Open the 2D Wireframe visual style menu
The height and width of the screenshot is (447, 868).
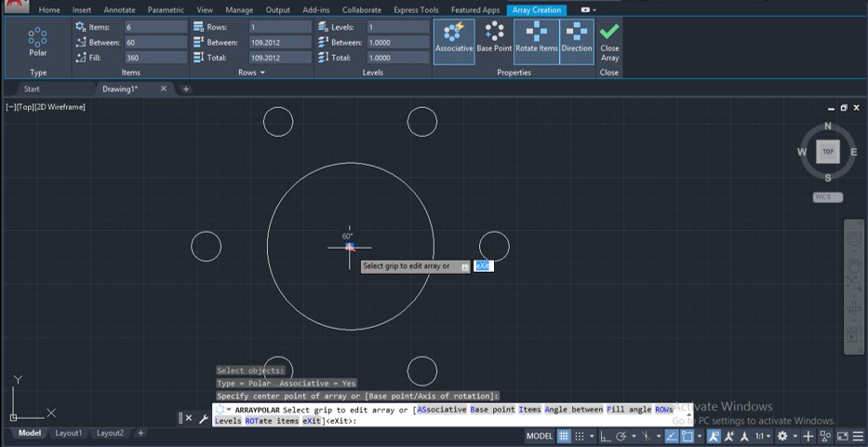coord(60,107)
